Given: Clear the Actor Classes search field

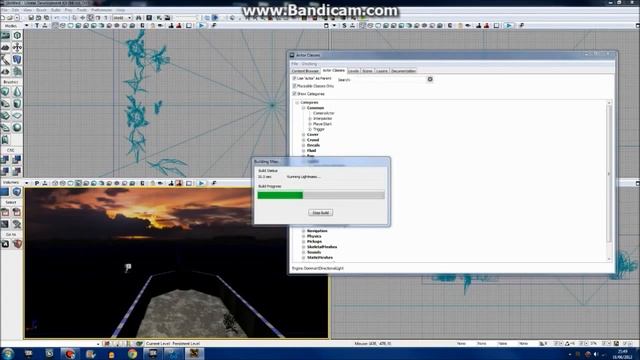Looking at the screenshot, I should pyautogui.click(x=430, y=79).
